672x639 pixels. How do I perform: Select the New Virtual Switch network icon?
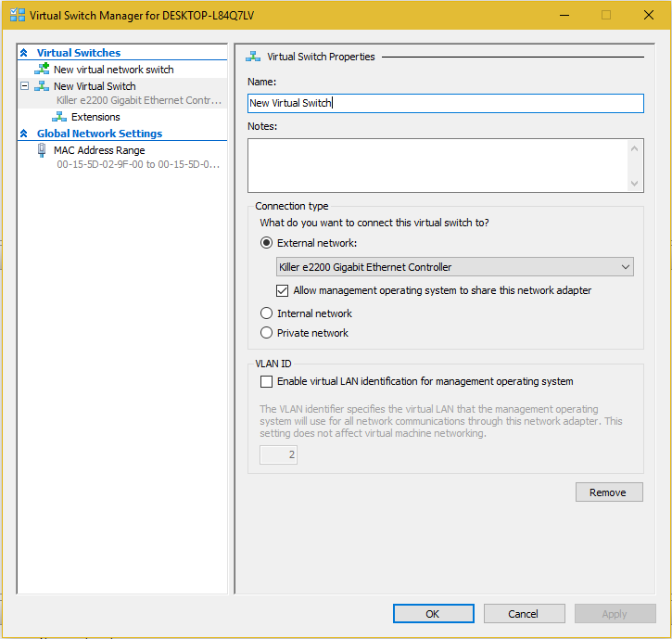point(42,85)
